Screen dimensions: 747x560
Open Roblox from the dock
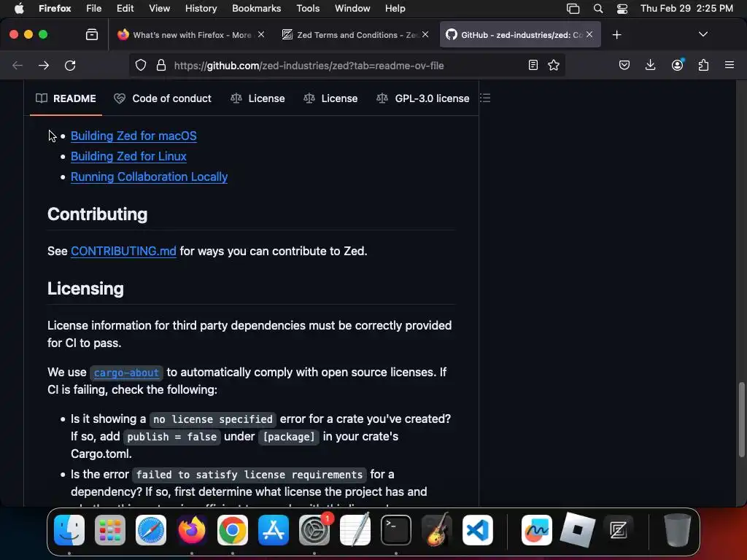click(x=578, y=530)
